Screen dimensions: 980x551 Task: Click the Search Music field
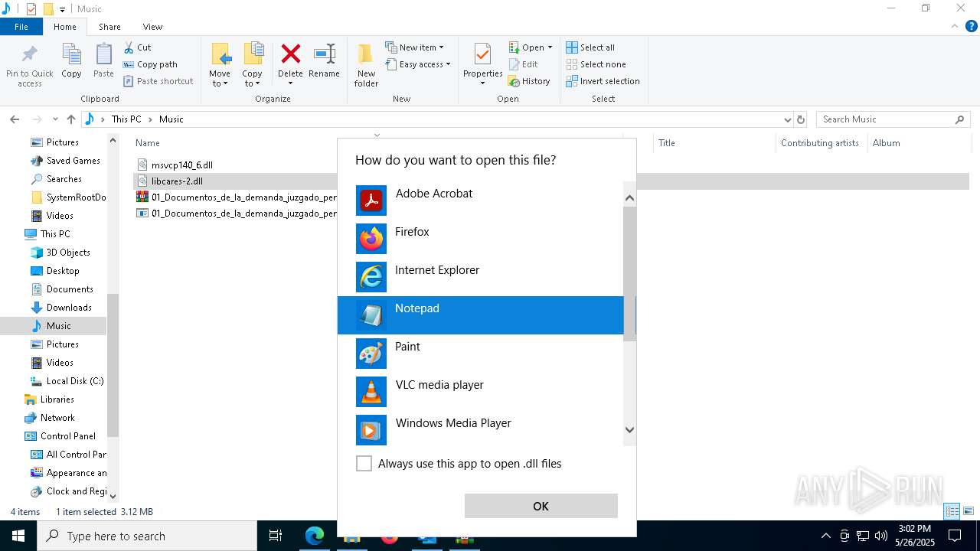click(x=893, y=119)
